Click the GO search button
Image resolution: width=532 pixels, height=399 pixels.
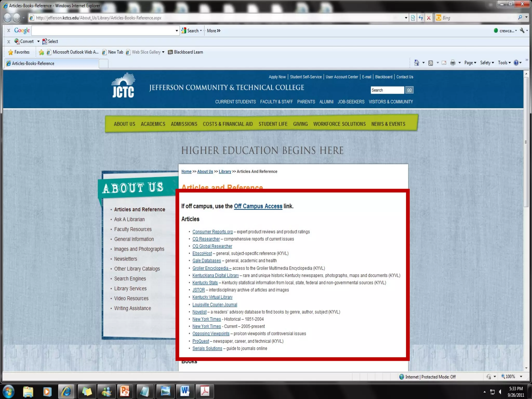pyautogui.click(x=409, y=90)
